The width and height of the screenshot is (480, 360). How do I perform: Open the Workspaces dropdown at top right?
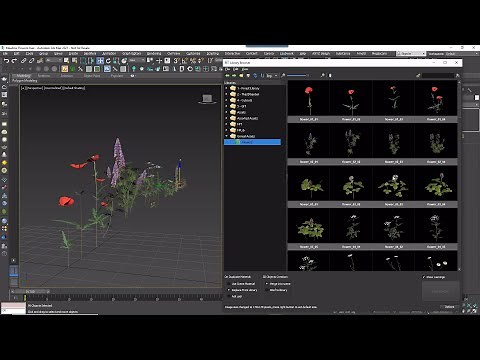point(462,53)
